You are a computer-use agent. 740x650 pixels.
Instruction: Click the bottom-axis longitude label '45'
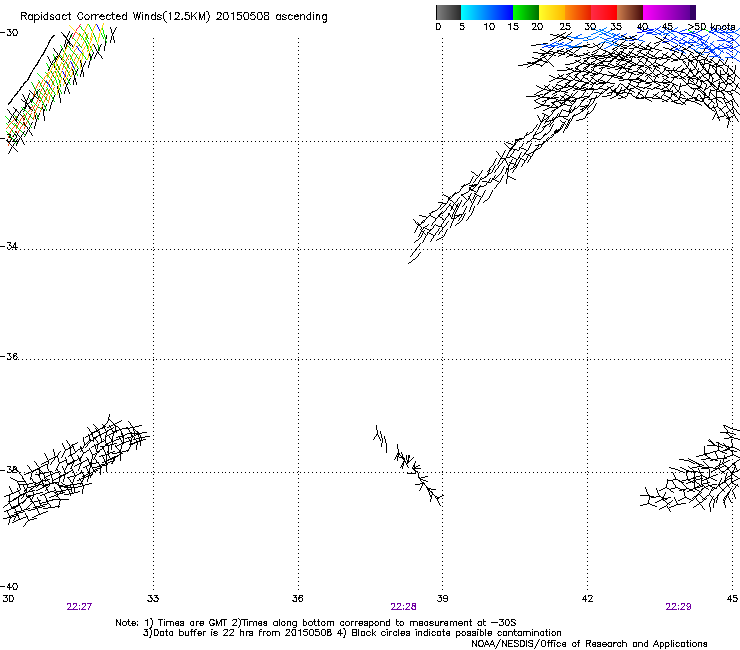click(732, 599)
